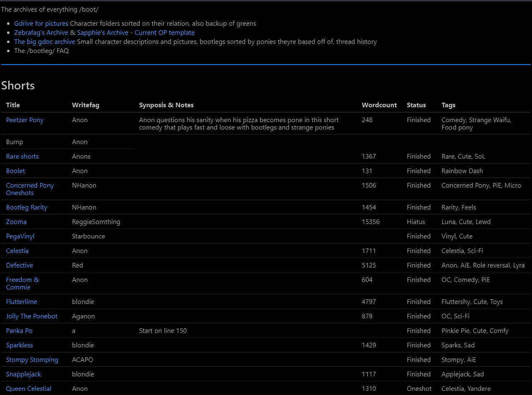Image resolution: width=532 pixels, height=395 pixels.
Task: Open the PegaVinyl story link
Action: 20,236
